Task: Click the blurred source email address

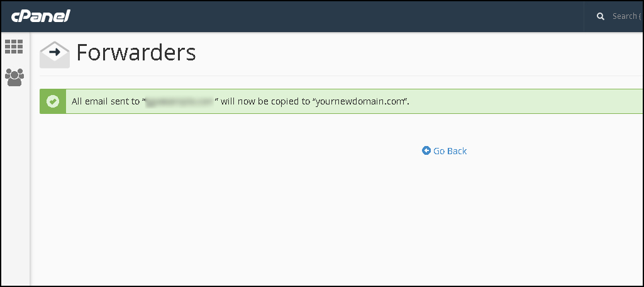Action: (180, 101)
